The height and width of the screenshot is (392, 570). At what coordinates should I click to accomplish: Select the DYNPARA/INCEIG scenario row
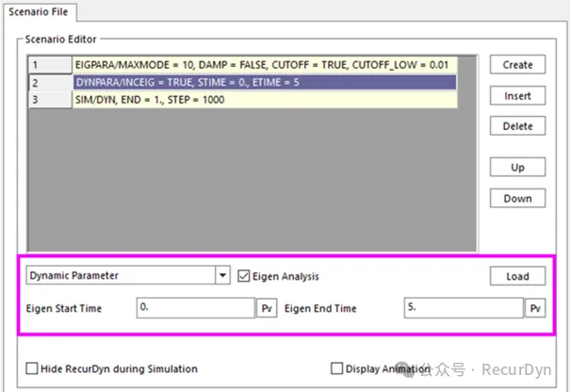click(264, 83)
